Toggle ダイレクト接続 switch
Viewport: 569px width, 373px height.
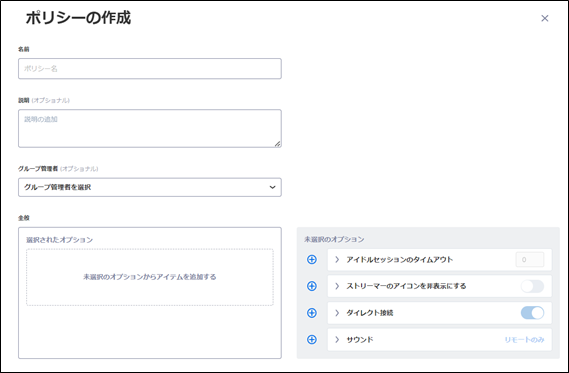click(x=532, y=313)
